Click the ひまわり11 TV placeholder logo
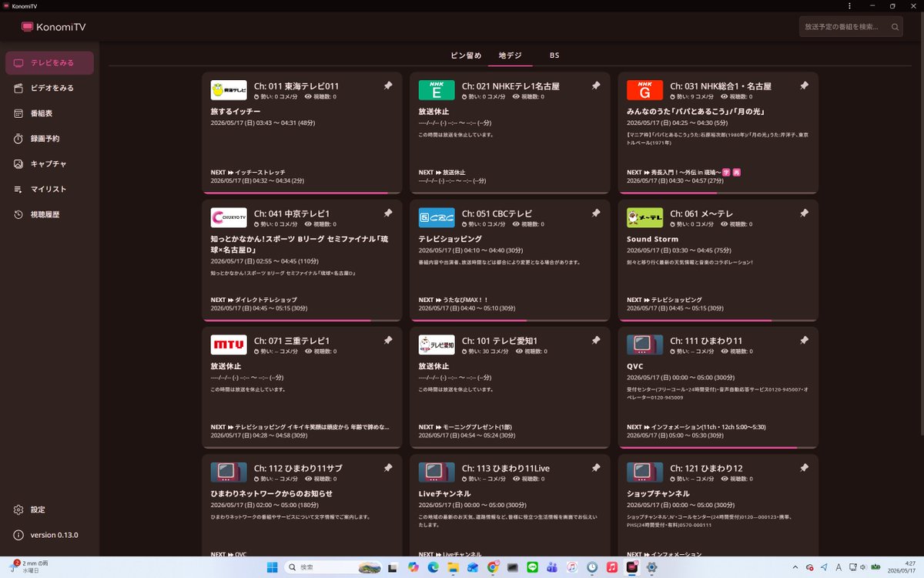The image size is (924, 578). click(x=644, y=344)
